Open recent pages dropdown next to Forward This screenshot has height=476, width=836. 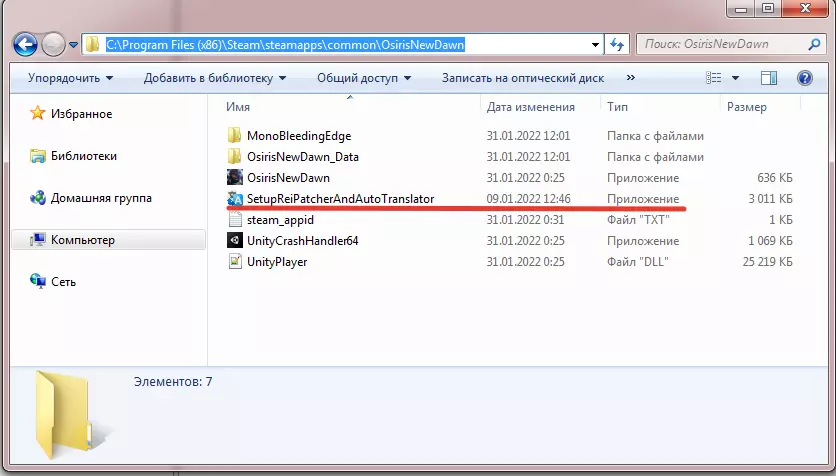pyautogui.click(x=74, y=45)
